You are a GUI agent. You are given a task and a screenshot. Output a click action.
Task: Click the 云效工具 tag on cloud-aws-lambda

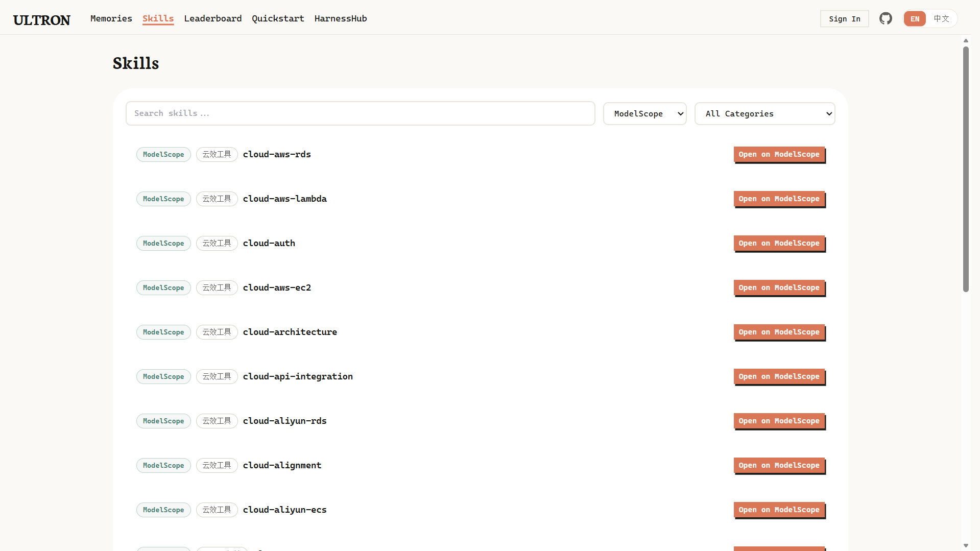click(217, 199)
